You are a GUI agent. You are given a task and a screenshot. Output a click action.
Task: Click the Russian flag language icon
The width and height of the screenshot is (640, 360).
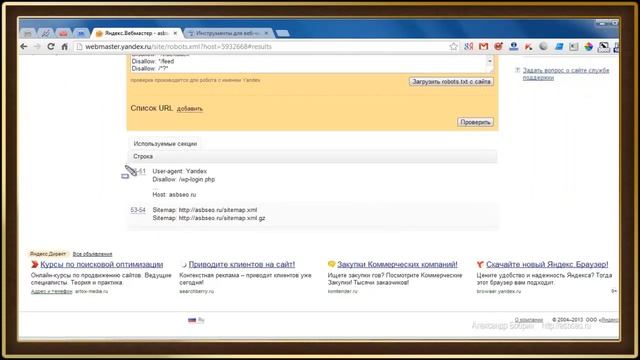coord(192,320)
